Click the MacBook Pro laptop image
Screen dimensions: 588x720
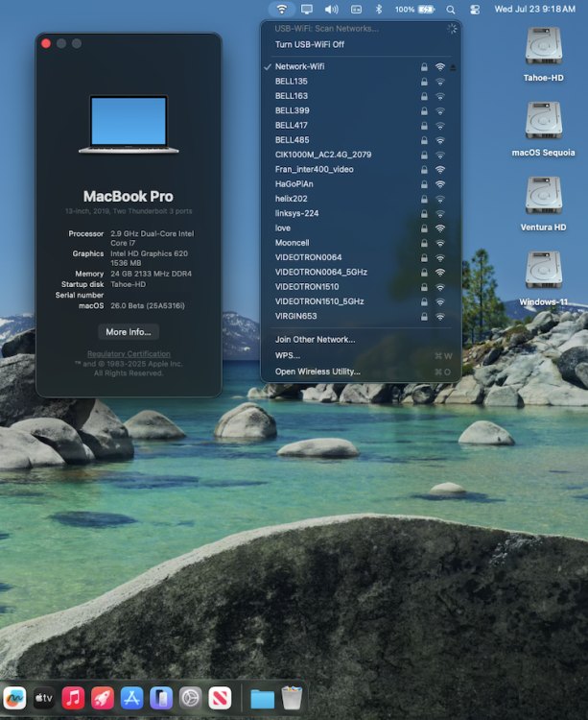tap(129, 124)
